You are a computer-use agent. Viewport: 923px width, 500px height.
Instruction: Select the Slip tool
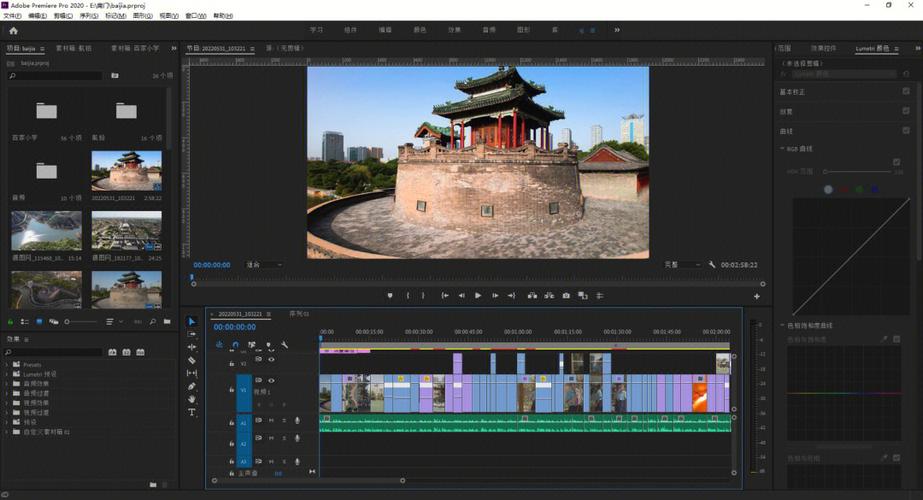tap(192, 373)
